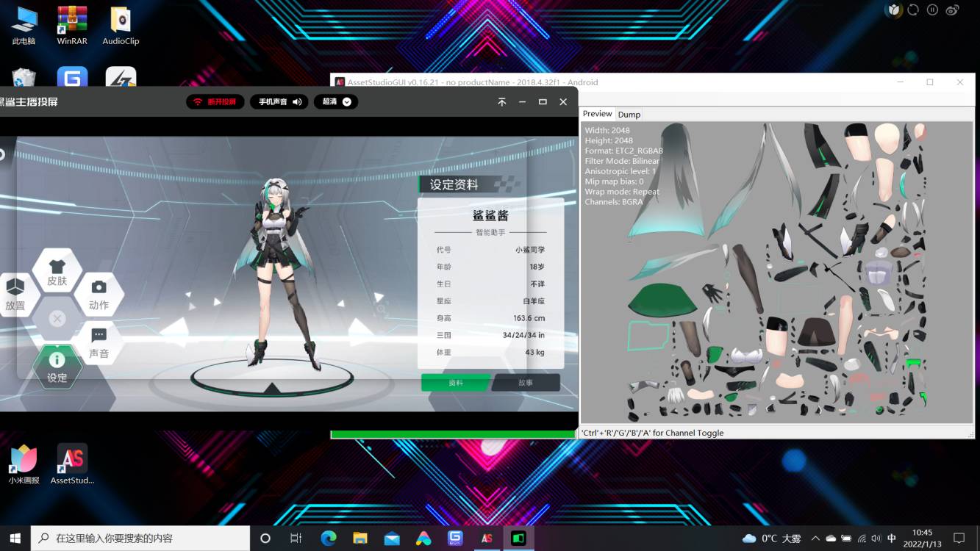Open the Mail app from taskbar
The height and width of the screenshot is (551, 980).
point(392,538)
